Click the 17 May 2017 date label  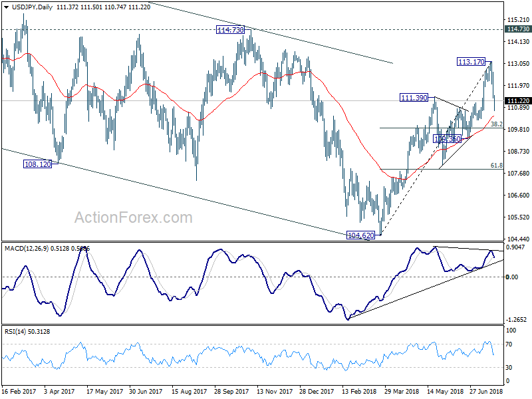(104, 391)
